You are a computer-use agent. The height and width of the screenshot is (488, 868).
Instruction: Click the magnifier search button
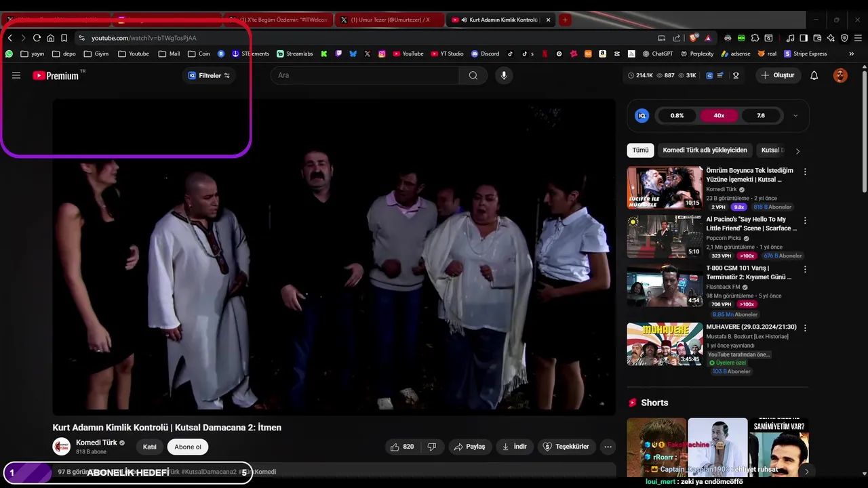click(x=473, y=75)
